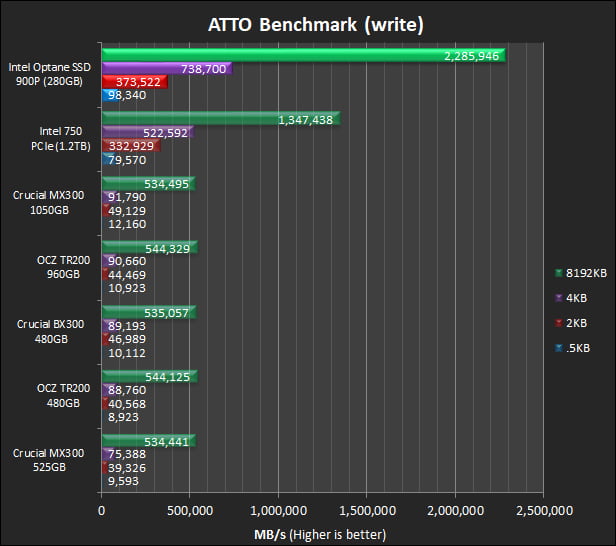This screenshot has height=546, width=616.
Task: Click the Intel 750 PCIe (1.2TB) label
Action: (x=61, y=139)
